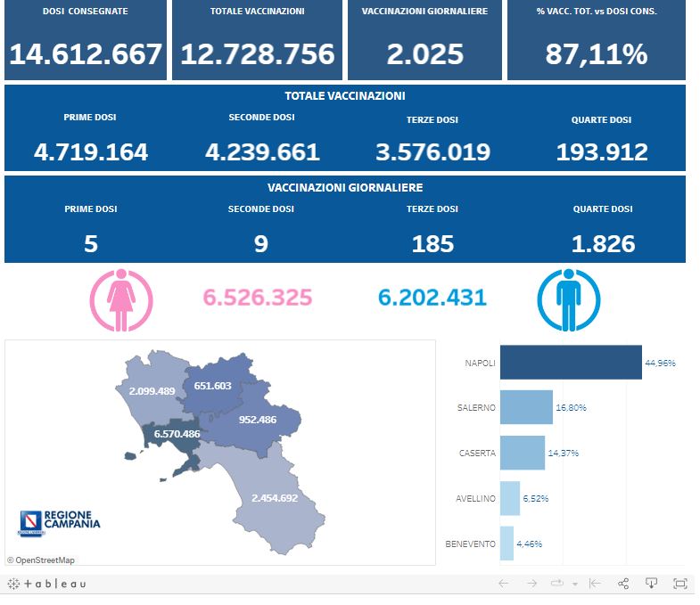Viewport: 700px width, 605px height.
Task: Select the SALERNO bar in chart
Action: tap(526, 407)
